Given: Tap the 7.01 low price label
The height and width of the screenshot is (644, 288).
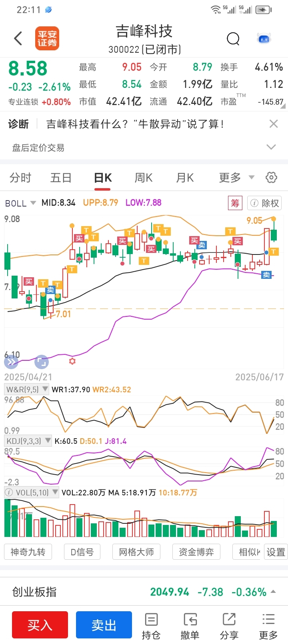Looking at the screenshot, I should (x=63, y=314).
